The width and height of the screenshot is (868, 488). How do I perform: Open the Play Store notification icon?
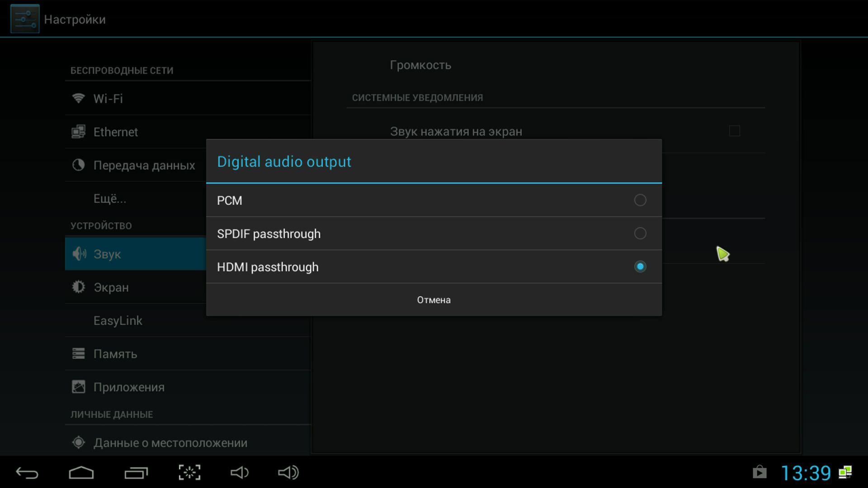(x=759, y=473)
